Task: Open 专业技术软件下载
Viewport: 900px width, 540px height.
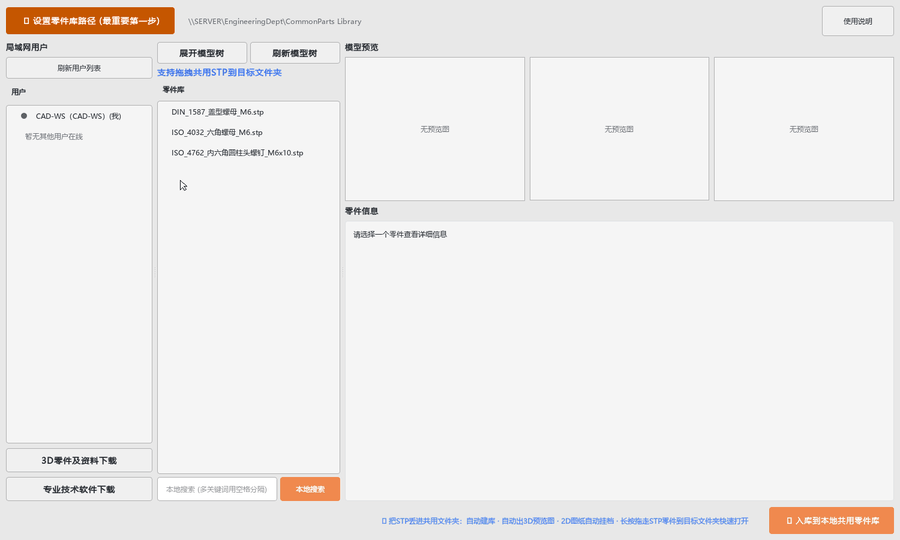Action: (x=79, y=490)
